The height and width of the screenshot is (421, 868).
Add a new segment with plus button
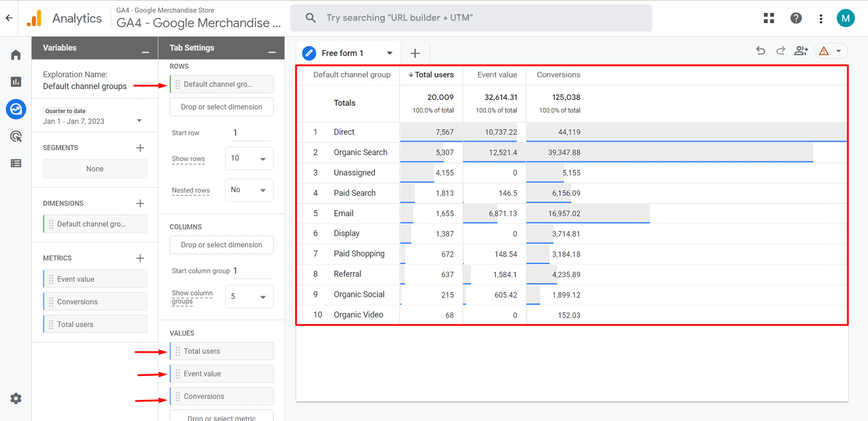click(140, 148)
